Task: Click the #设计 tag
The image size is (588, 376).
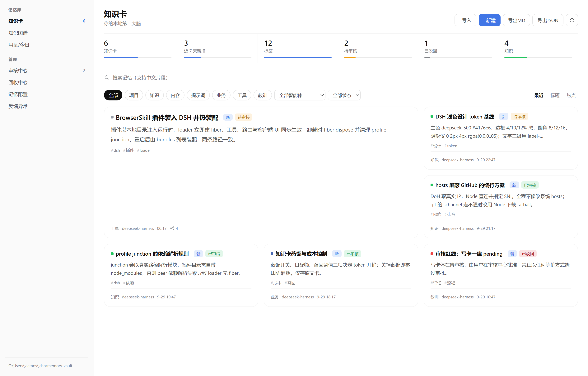Action: tap(436, 146)
